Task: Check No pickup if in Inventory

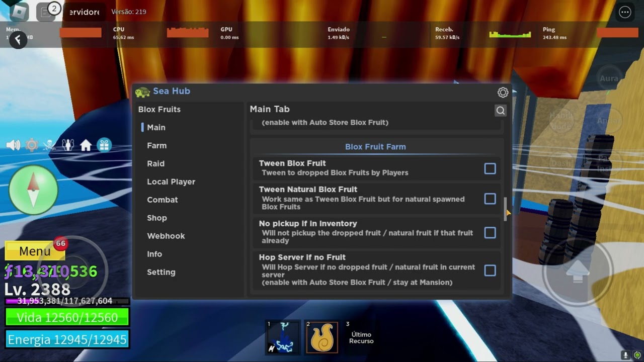Action: point(490,232)
